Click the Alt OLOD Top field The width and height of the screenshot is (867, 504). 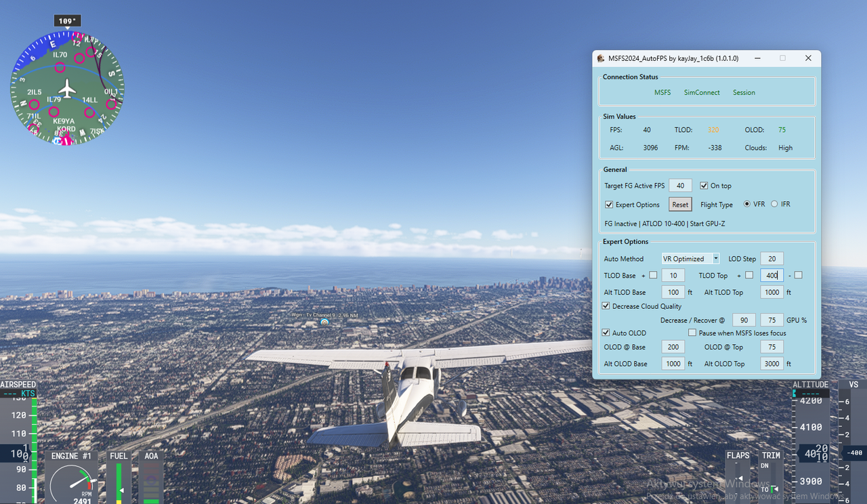(771, 364)
